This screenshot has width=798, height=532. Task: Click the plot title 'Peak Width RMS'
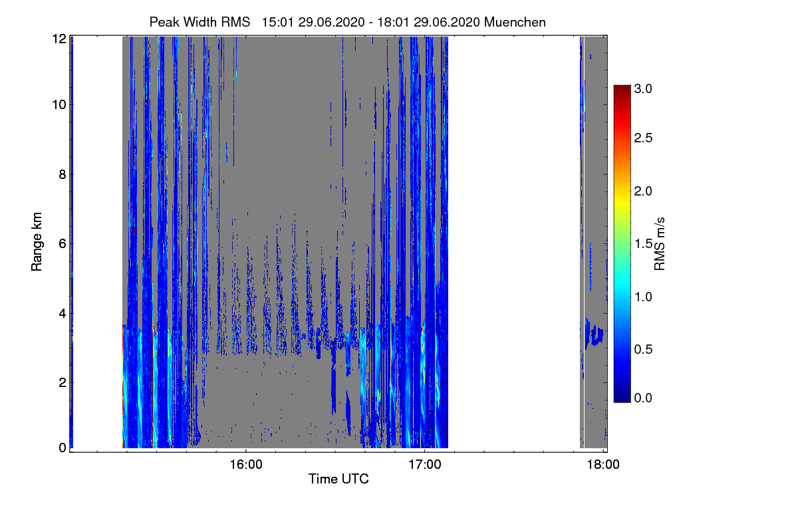[201, 22]
